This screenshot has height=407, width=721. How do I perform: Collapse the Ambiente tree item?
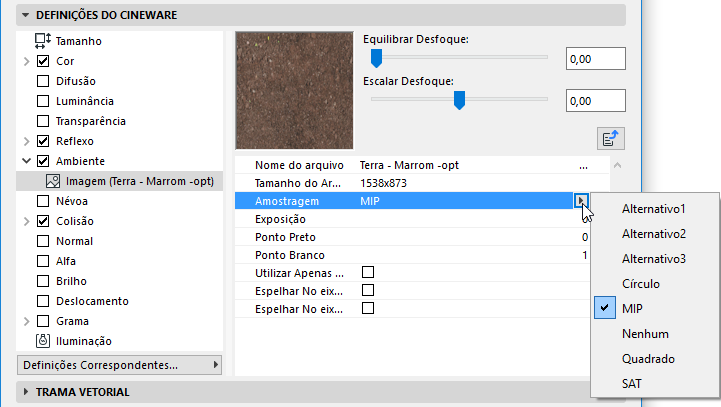click(26, 161)
